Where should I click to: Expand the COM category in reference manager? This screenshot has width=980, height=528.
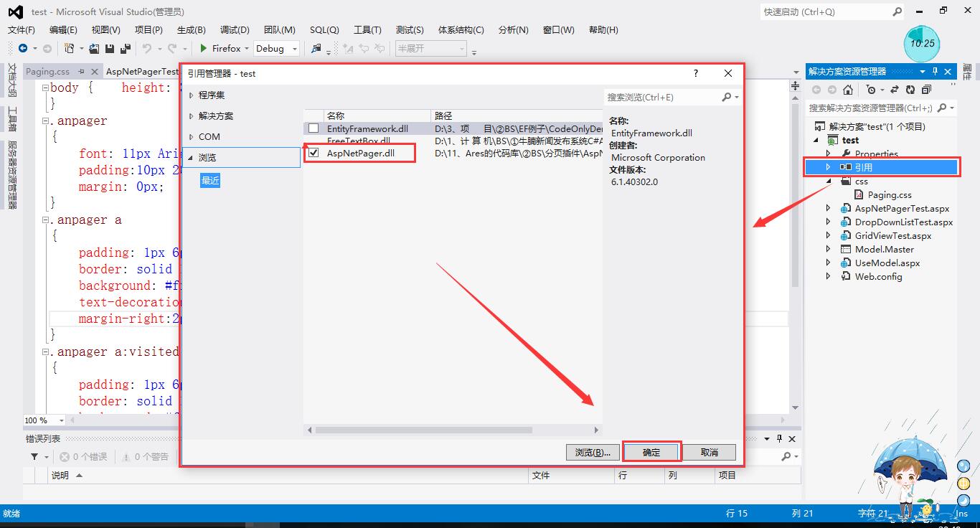click(191, 137)
